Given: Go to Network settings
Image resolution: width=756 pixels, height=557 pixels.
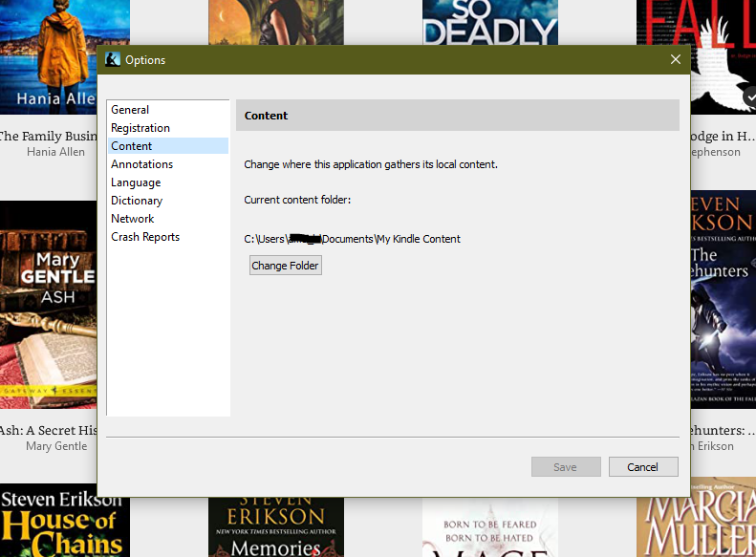Looking at the screenshot, I should 168,219.
